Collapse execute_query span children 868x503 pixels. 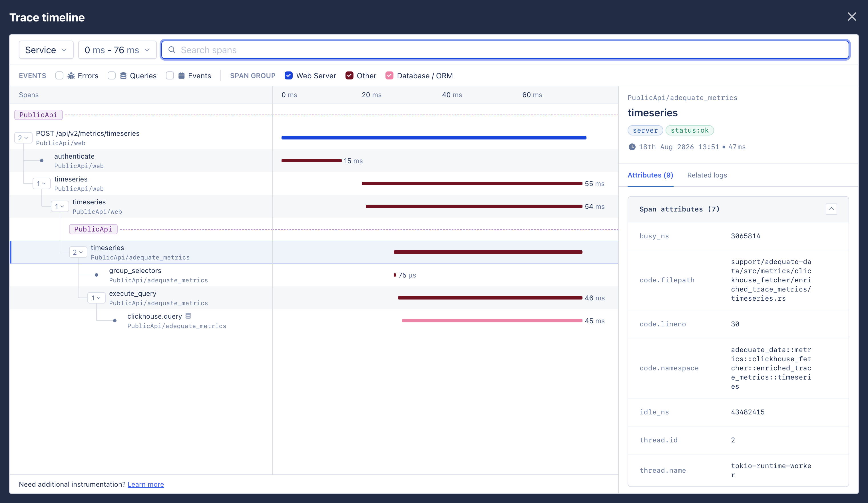coord(96,298)
